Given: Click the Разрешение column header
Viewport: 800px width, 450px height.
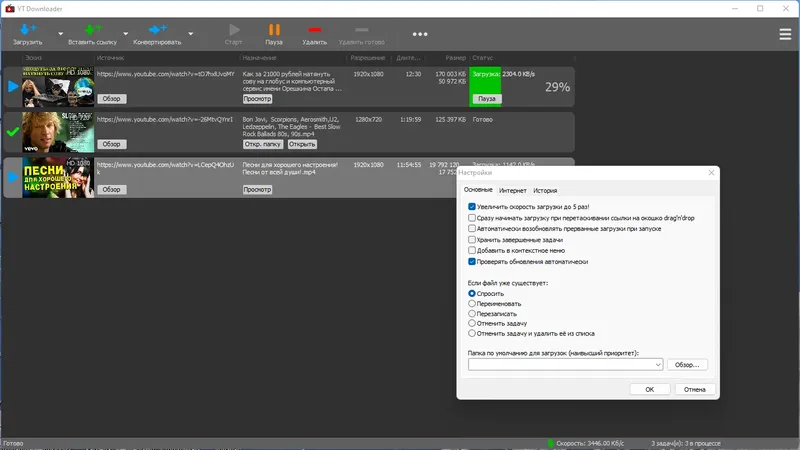Looking at the screenshot, I should 367,58.
